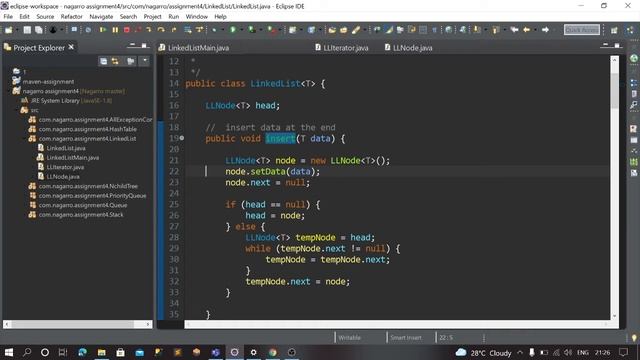Select com.nagarro.assignment4.Stack package
640x360 pixels.
pos(81,214)
